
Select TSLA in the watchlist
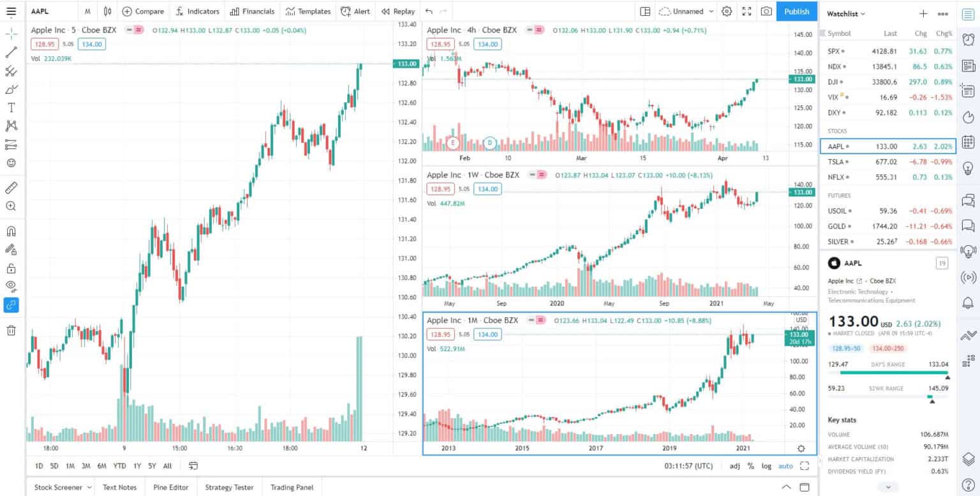pyautogui.click(x=837, y=162)
